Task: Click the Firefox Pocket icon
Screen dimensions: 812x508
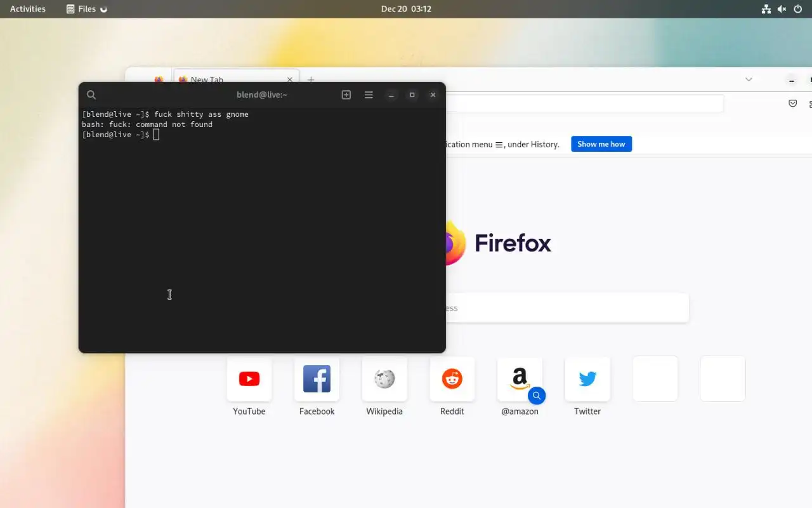Action: (x=792, y=104)
